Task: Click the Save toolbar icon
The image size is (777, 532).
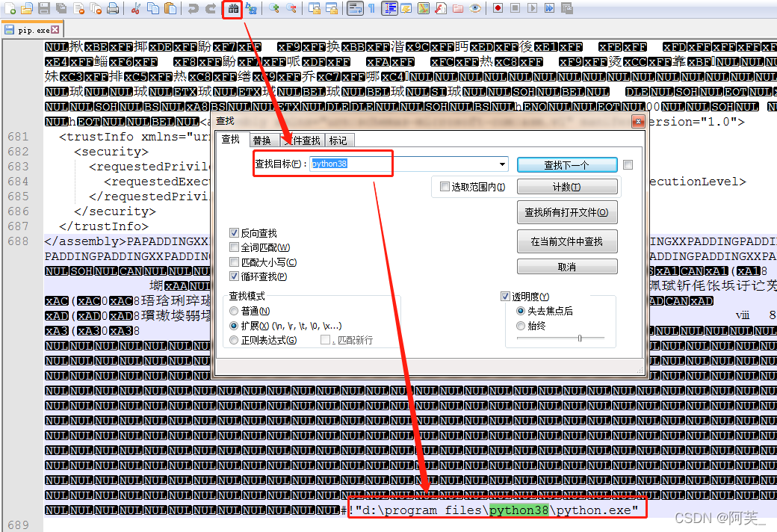Action: [x=44, y=8]
